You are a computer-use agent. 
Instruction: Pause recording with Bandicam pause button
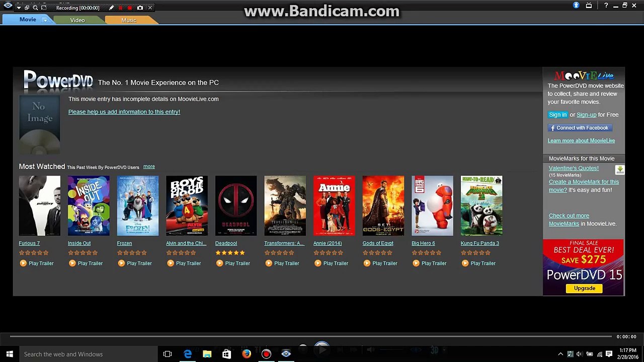click(120, 8)
